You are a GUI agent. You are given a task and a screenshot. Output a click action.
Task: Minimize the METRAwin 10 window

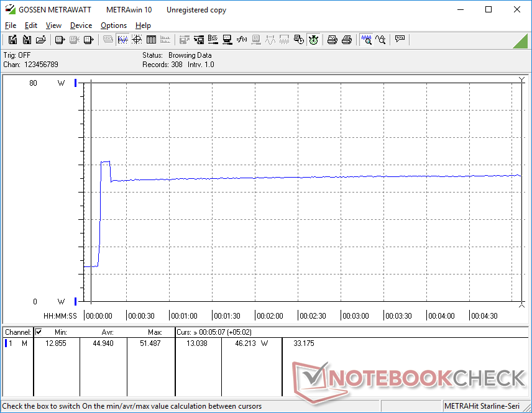[x=461, y=9]
